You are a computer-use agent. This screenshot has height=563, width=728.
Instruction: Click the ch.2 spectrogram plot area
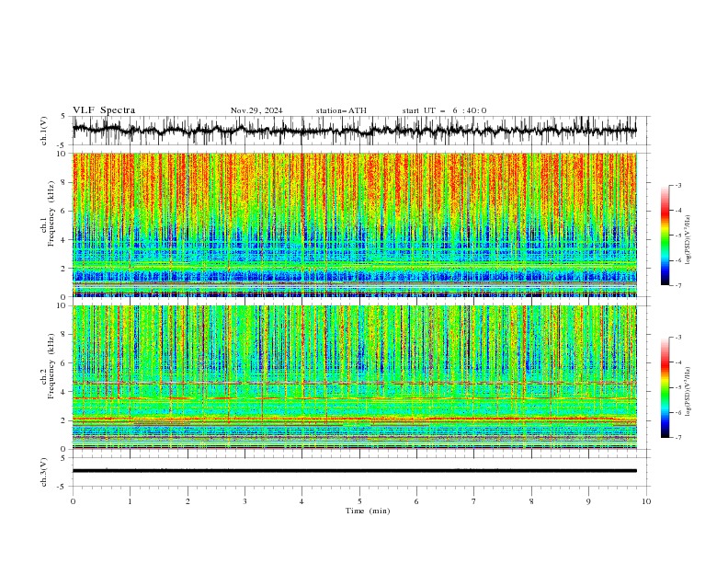pyautogui.click(x=355, y=377)
